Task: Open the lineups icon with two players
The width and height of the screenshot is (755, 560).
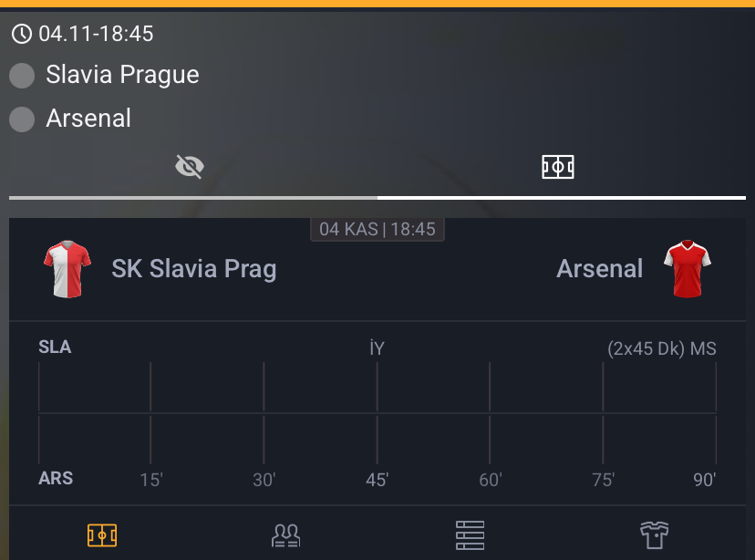Action: coord(284,537)
